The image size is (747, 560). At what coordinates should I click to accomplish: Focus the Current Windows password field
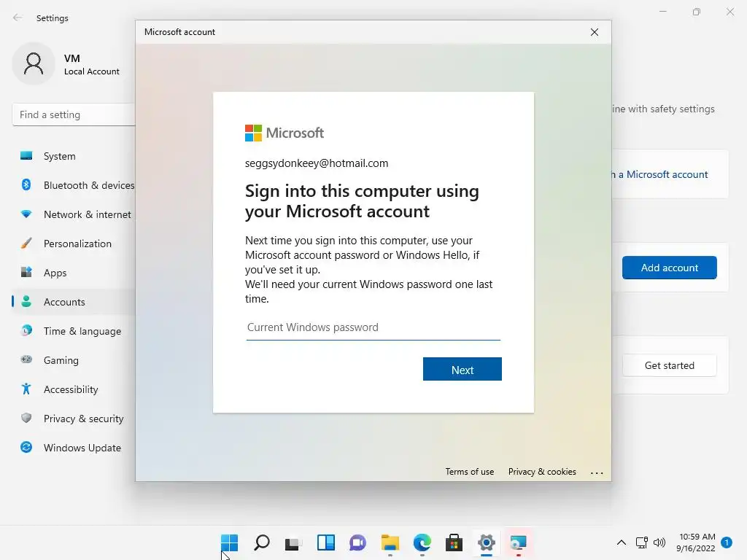[x=373, y=327]
